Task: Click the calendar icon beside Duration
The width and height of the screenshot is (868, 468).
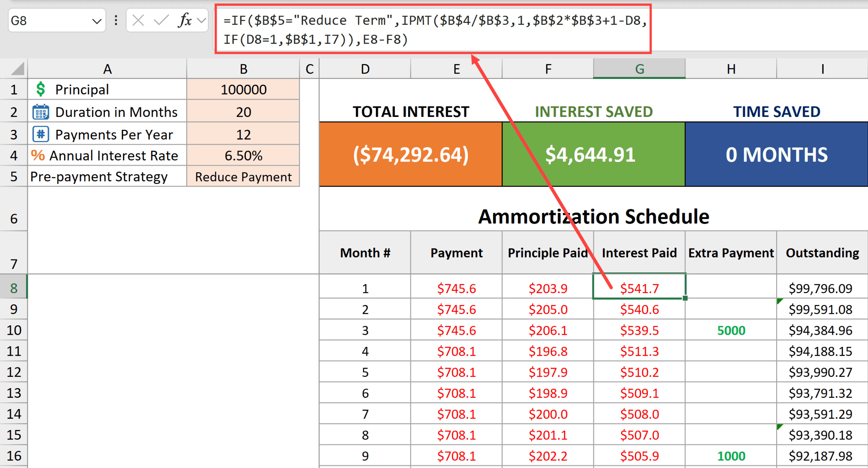Action: [x=41, y=112]
